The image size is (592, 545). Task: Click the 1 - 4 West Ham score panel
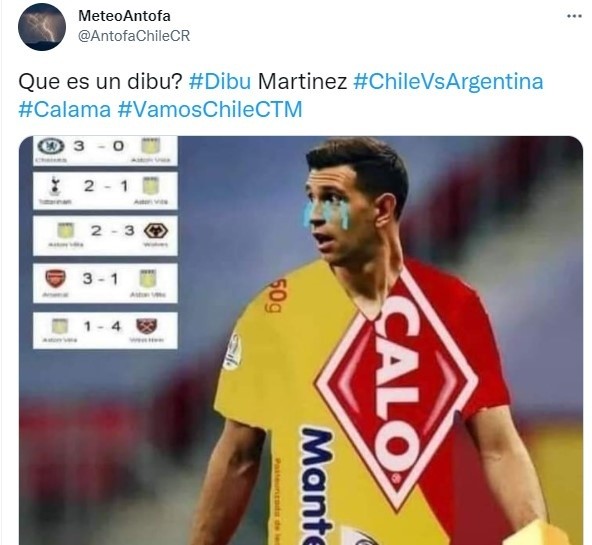[x=105, y=330]
